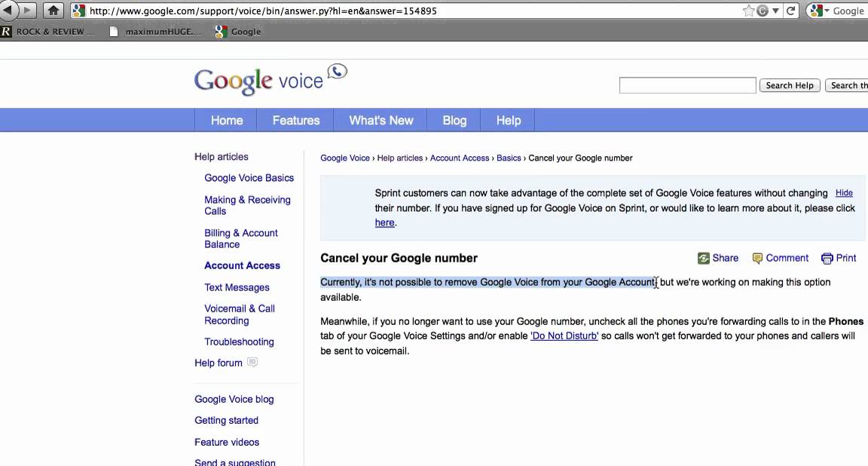Image resolution: width=868 pixels, height=466 pixels.
Task: Click Basics in the breadcrumb
Action: [x=509, y=158]
